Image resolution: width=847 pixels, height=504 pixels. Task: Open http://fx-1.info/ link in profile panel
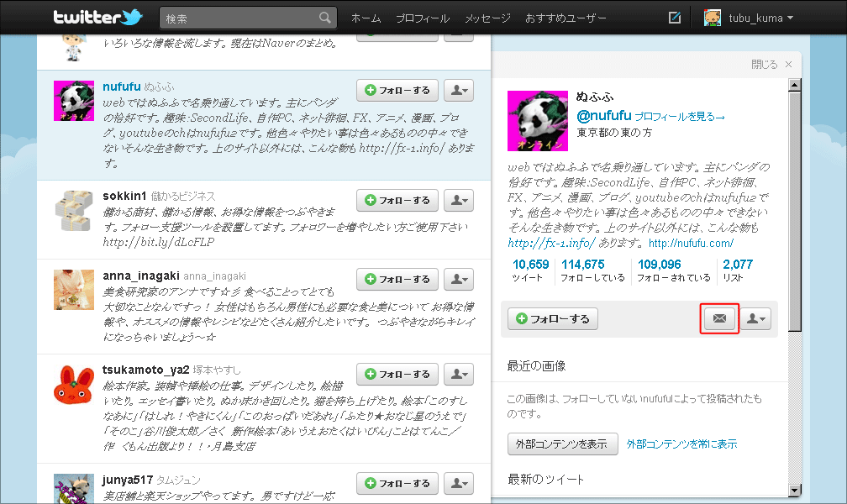[551, 243]
